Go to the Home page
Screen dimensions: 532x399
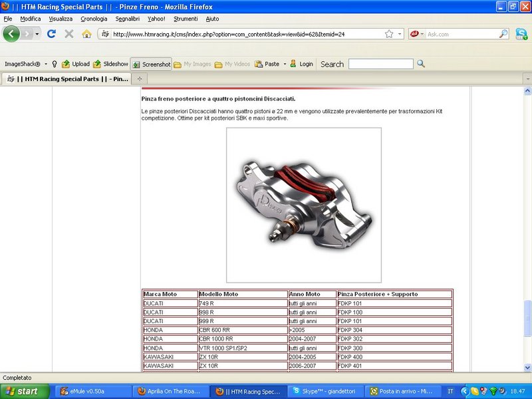[x=86, y=34]
